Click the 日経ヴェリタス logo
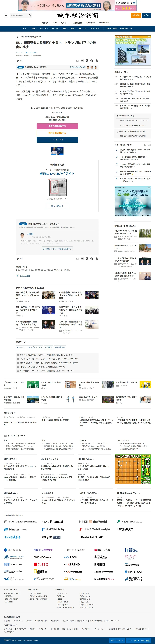Screen dimensions: 155x644 coord(125,529)
